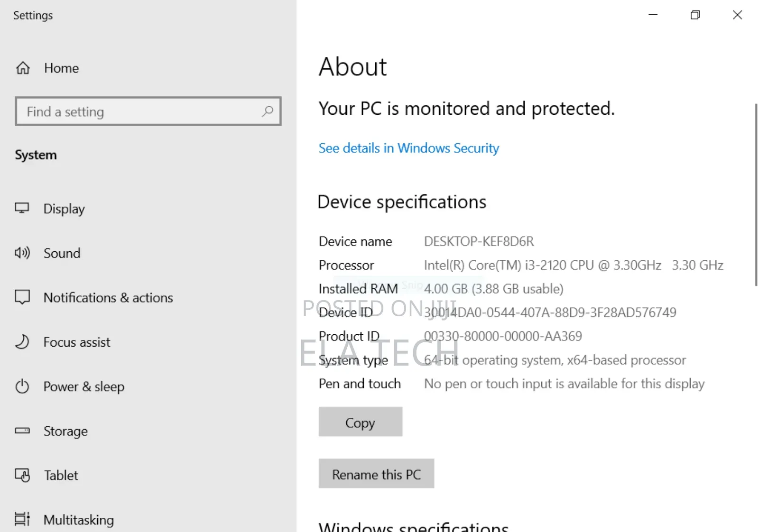This screenshot has width=759, height=532.
Task: Select Power & sleep menu entry
Action: point(84,386)
